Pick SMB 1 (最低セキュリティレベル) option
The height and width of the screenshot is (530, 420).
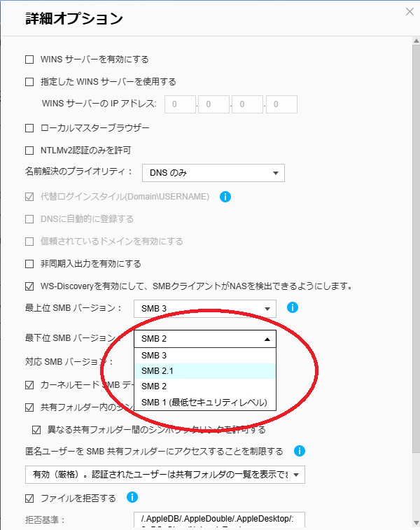[x=205, y=403]
